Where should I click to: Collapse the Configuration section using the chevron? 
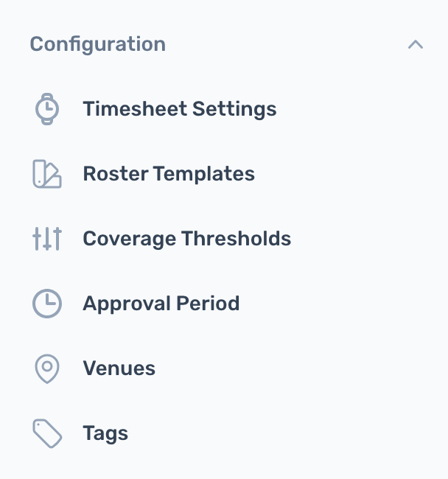416,45
